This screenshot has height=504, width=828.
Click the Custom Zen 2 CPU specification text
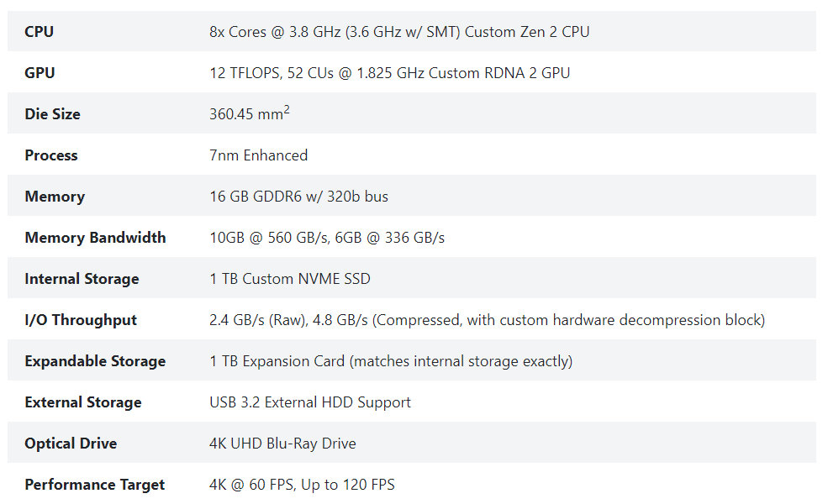[399, 32]
